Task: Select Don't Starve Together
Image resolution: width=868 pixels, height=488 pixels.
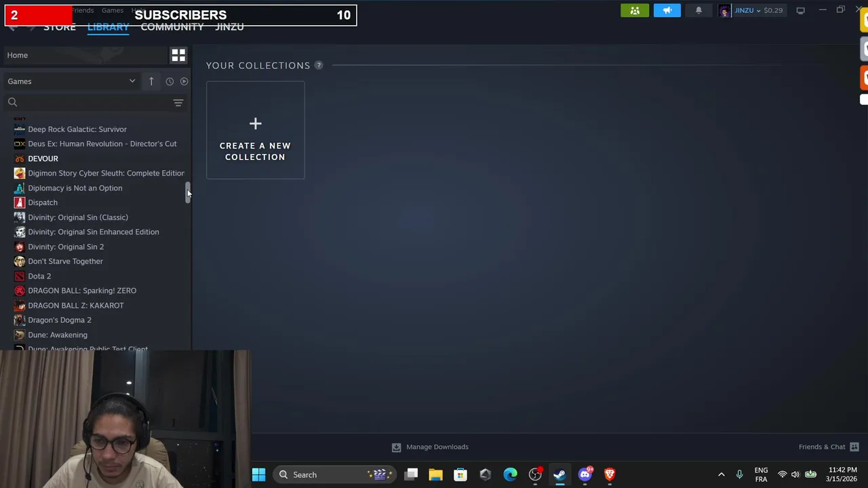Action: [66, 261]
